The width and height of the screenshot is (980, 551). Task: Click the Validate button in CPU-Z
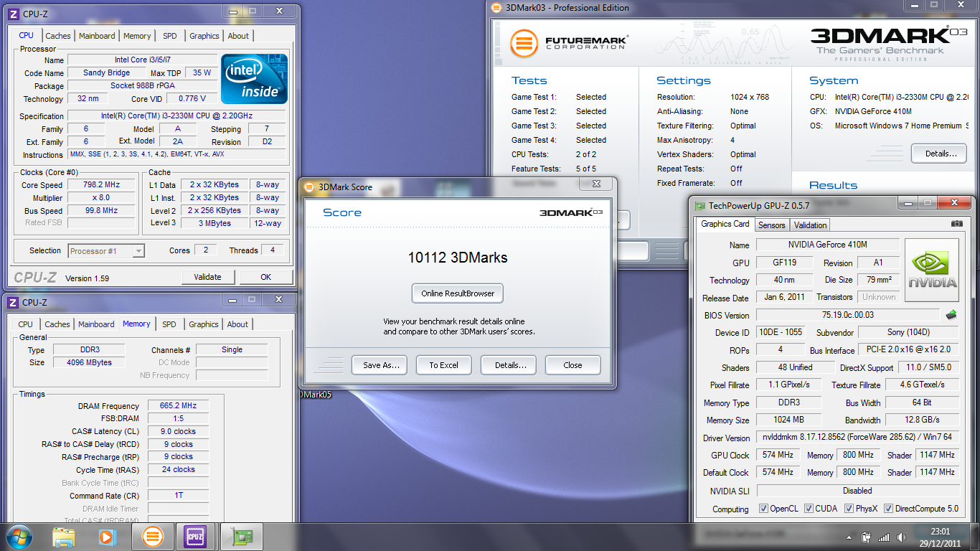[207, 277]
